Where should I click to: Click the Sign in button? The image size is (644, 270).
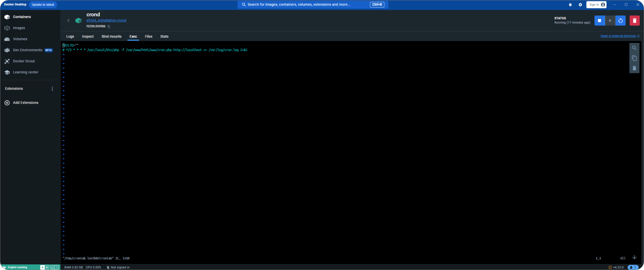[596, 5]
